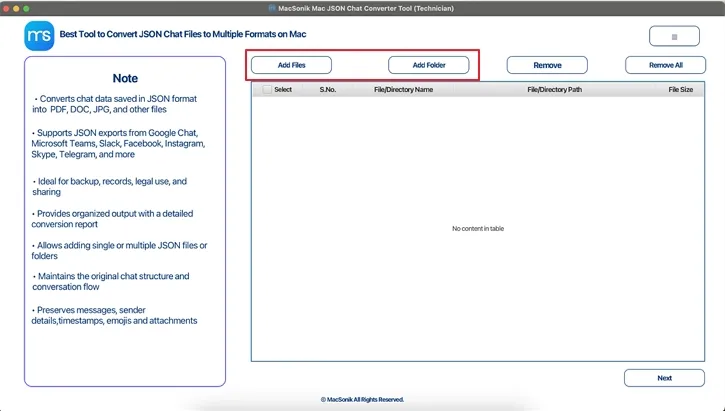Click the yellow minimize window button

point(16,8)
